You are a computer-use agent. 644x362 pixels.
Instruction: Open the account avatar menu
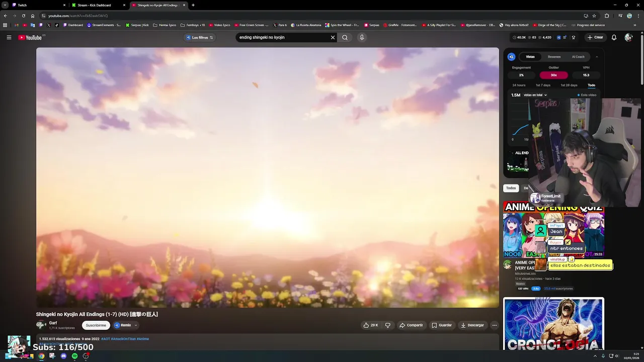pos(628,37)
